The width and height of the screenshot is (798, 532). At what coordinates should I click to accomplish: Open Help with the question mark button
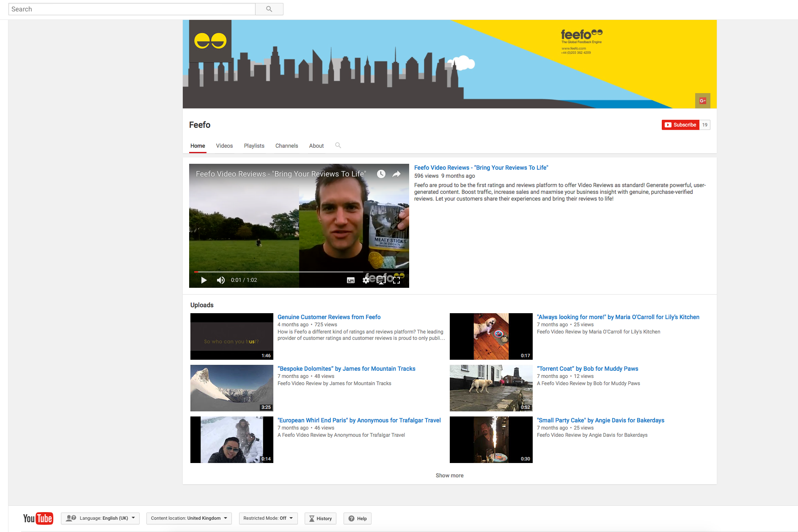click(x=358, y=518)
